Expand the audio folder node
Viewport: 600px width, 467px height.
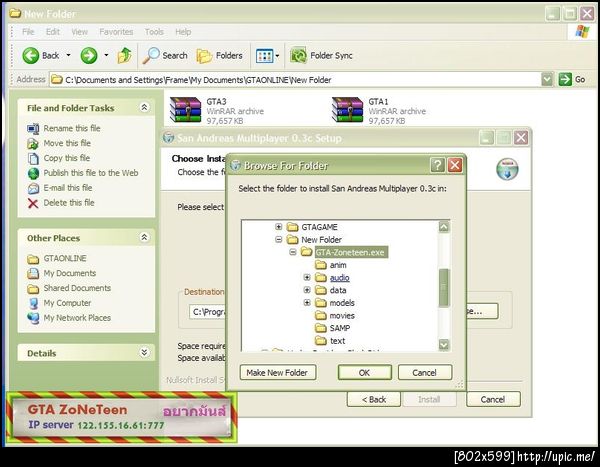[x=307, y=278]
